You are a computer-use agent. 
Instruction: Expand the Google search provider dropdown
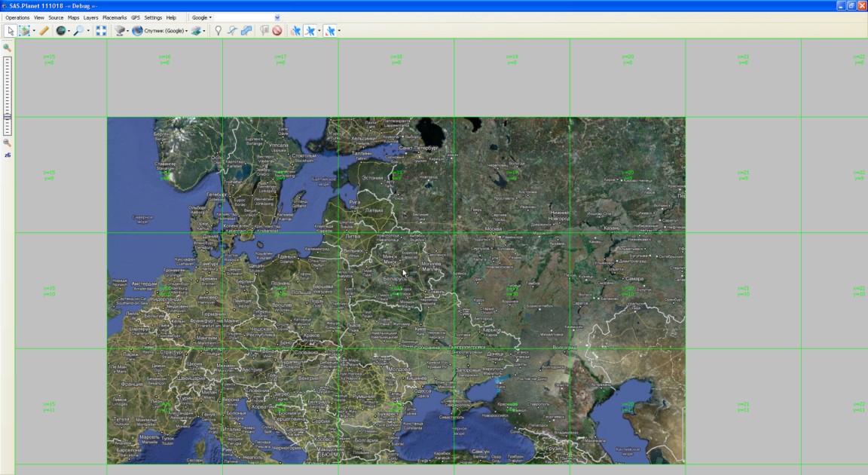pos(201,17)
